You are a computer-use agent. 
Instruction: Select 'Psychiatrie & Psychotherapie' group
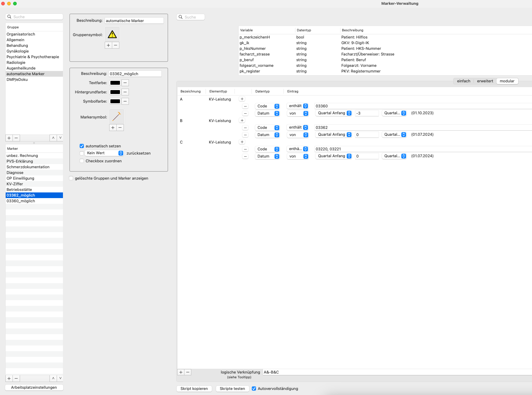click(34, 57)
